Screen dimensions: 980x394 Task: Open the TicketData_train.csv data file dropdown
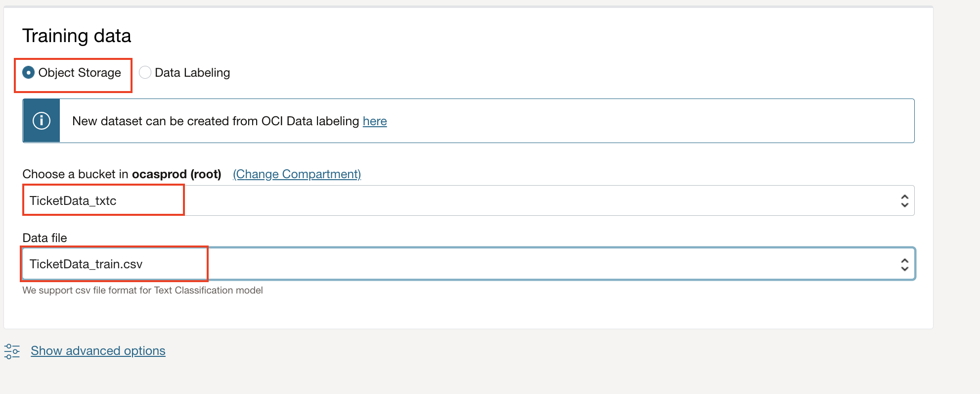468,264
